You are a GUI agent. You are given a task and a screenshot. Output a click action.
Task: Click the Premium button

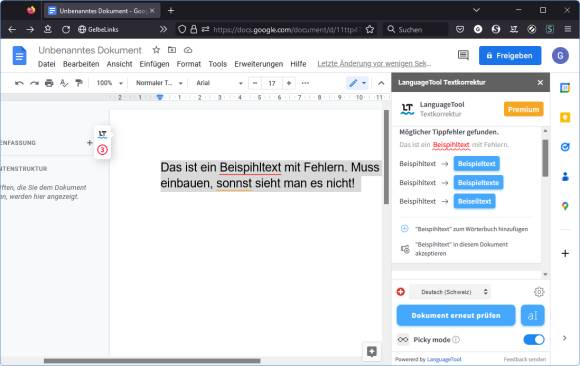(x=523, y=109)
